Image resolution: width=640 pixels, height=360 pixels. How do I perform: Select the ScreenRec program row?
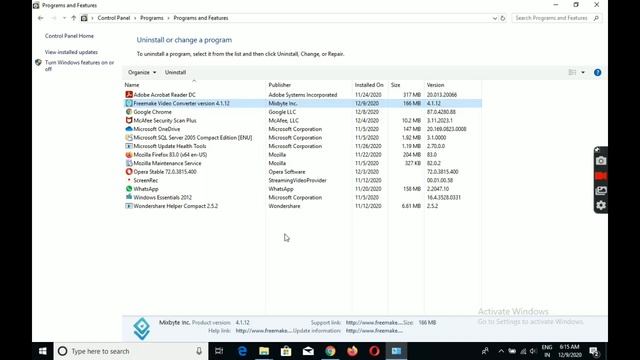click(x=303, y=180)
